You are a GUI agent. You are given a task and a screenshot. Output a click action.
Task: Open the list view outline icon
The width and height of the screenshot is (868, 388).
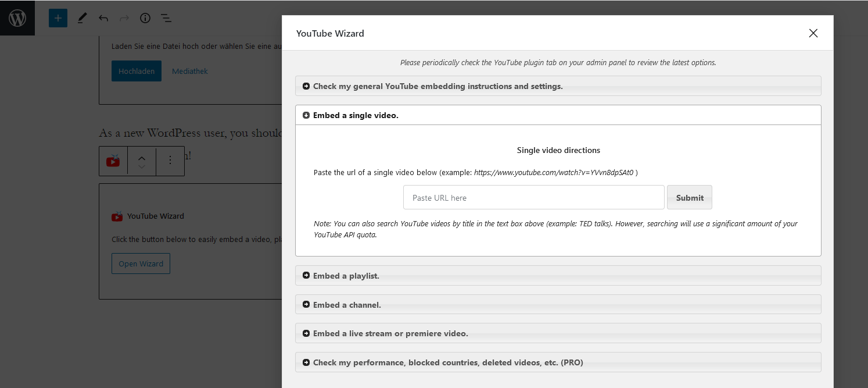(x=166, y=18)
